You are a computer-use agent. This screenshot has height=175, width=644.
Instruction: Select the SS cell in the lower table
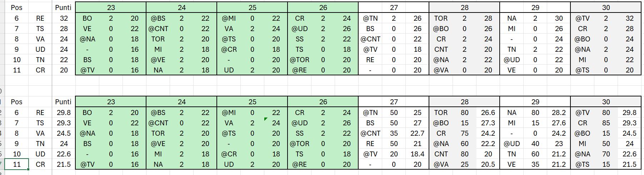click(x=299, y=133)
